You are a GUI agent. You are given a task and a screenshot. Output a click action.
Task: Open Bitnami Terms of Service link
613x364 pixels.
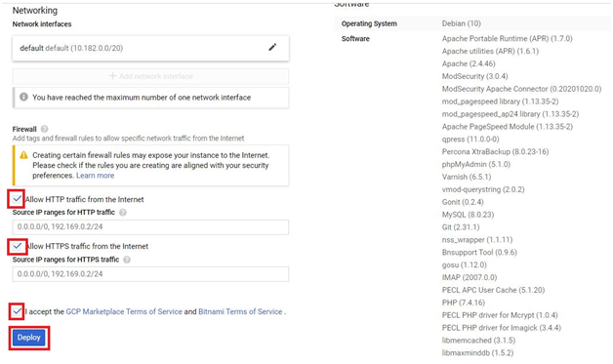(240, 311)
